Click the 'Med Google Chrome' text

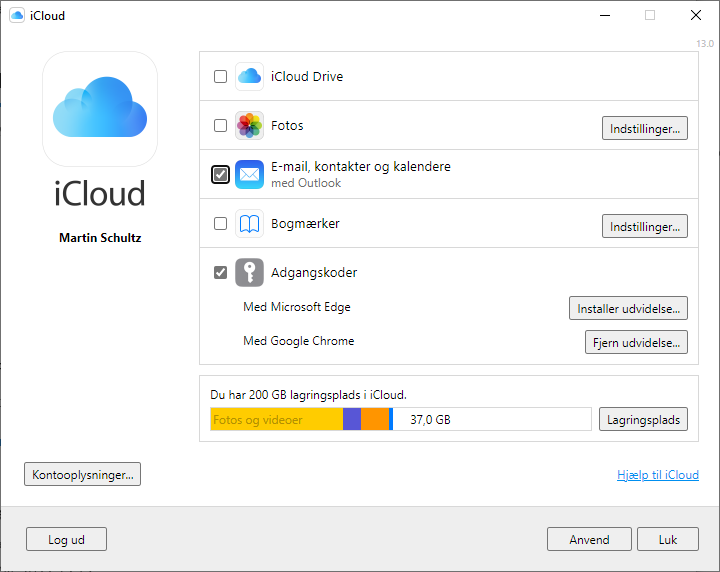[x=298, y=341]
